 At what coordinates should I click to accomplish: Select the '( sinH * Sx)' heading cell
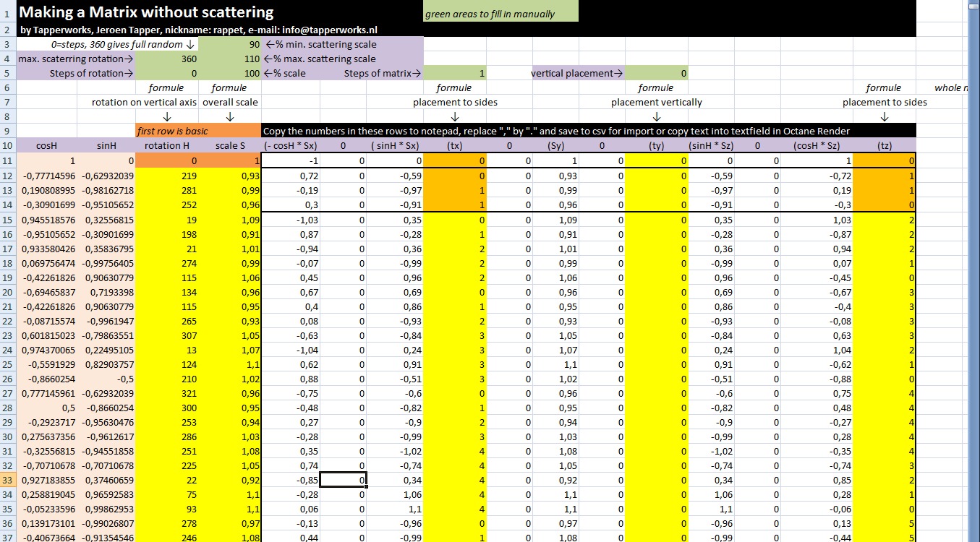point(395,145)
